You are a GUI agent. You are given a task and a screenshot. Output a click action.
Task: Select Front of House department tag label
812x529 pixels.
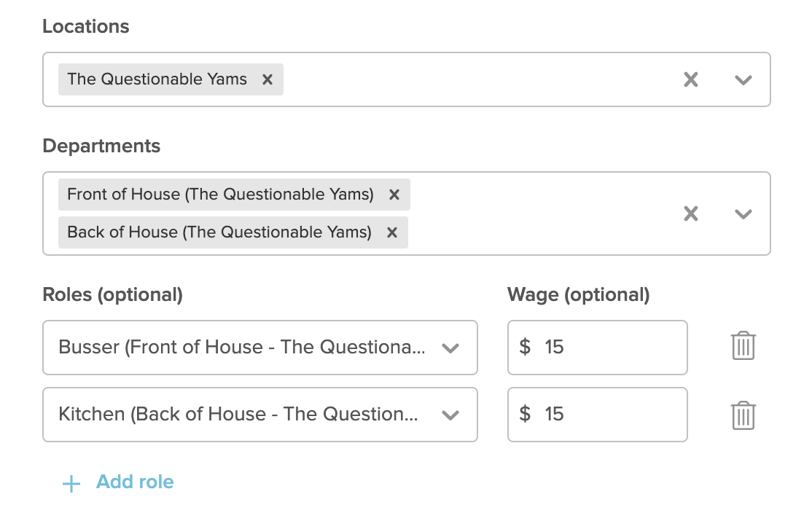coord(220,195)
